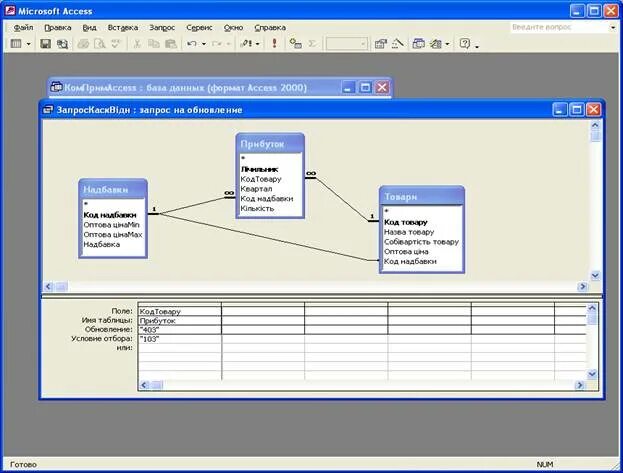
Task: Open the Окно menu
Action: tap(233, 27)
